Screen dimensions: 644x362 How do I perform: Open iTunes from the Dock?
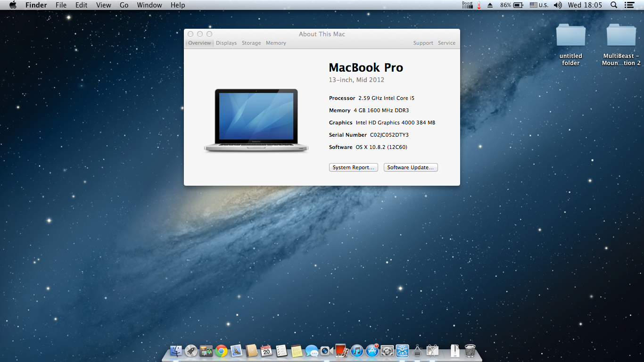tap(357, 351)
